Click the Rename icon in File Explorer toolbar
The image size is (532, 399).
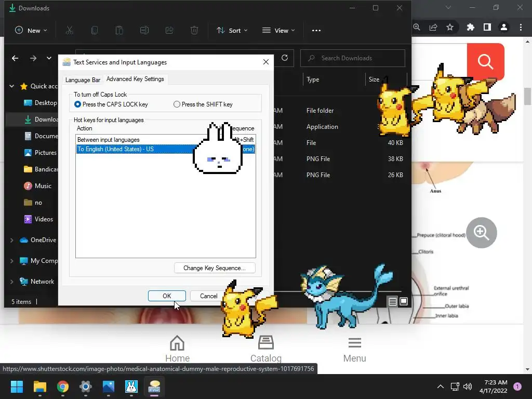(144, 31)
